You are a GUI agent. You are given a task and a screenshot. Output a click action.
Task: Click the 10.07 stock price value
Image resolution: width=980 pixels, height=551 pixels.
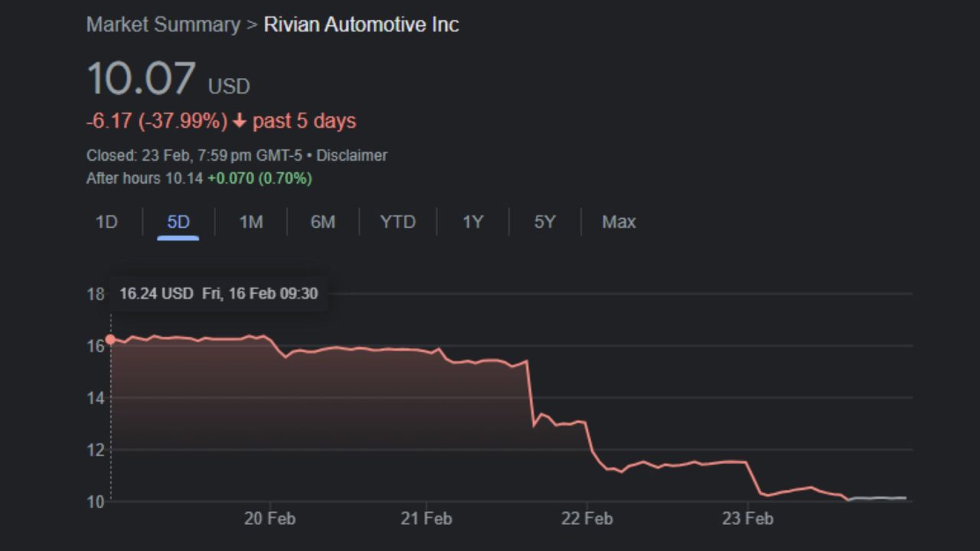[142, 78]
